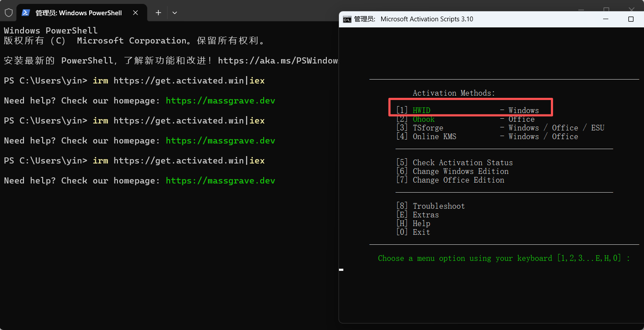Select the [H] Help option
Screen dimensions: 644x330
point(413,223)
